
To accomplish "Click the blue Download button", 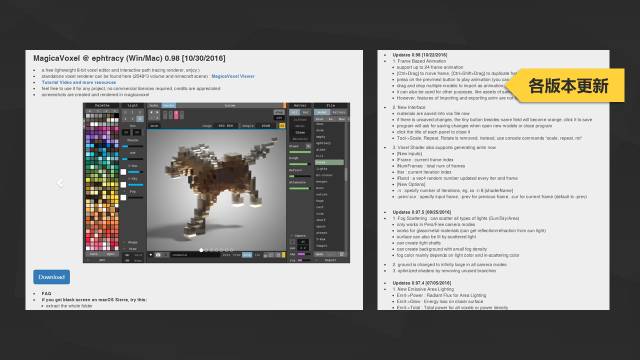I will tap(51, 277).
